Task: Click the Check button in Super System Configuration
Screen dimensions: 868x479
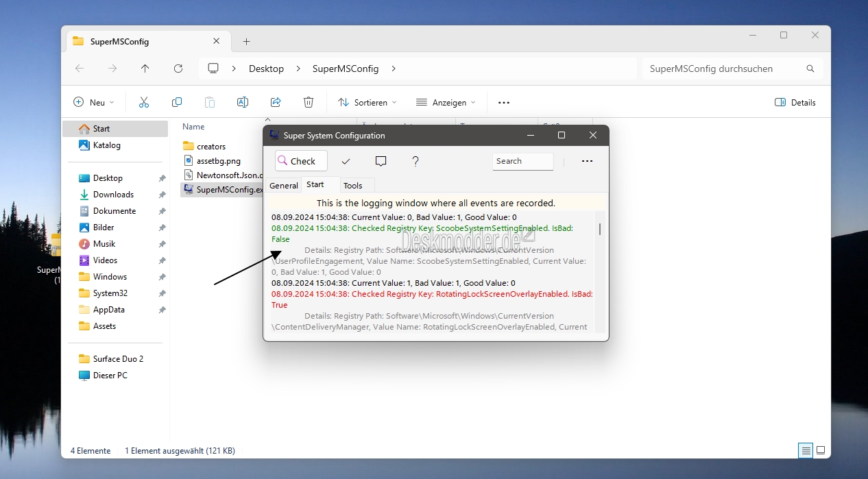Action: 301,161
